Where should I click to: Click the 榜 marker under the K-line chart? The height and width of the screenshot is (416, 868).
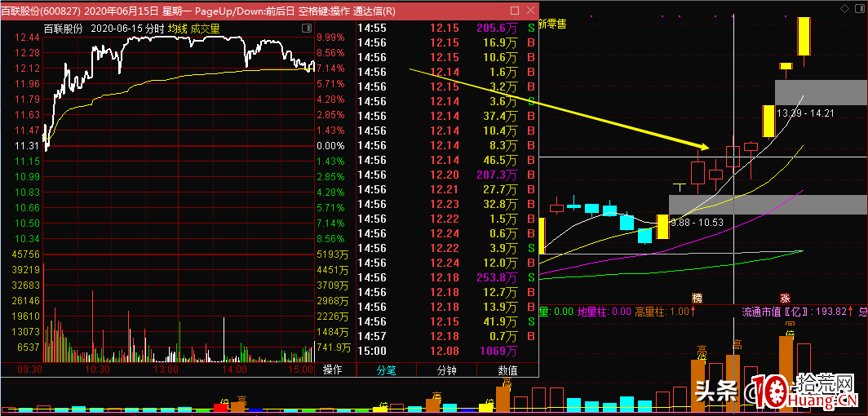pos(697,299)
